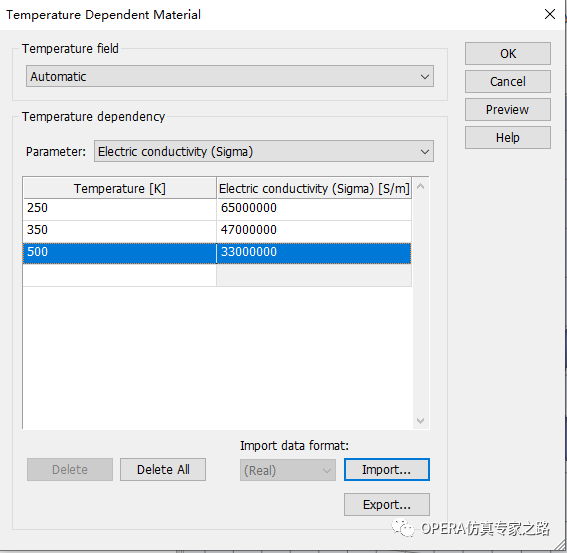
Task: Click the 47000000 conductivity value
Action: pyautogui.click(x=248, y=230)
